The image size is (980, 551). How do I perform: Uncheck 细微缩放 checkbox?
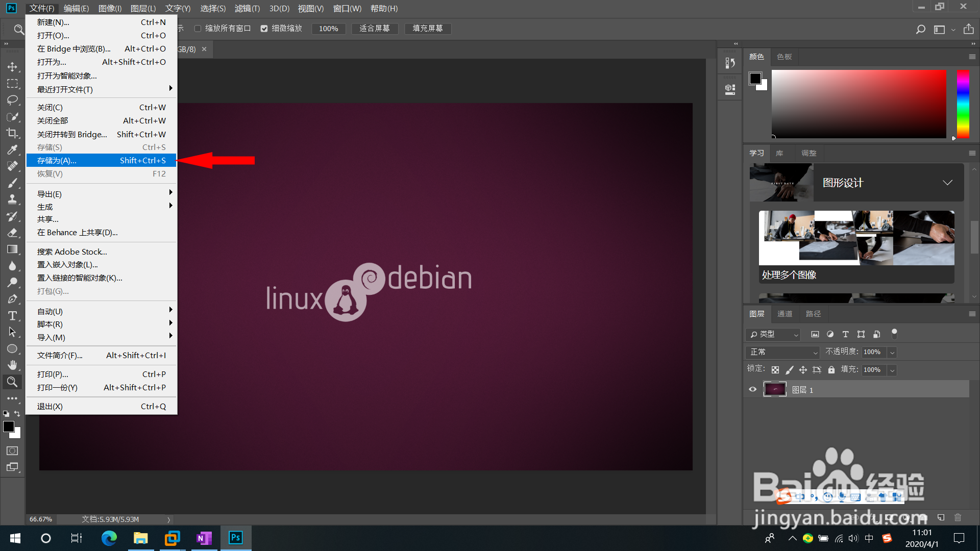tap(264, 29)
